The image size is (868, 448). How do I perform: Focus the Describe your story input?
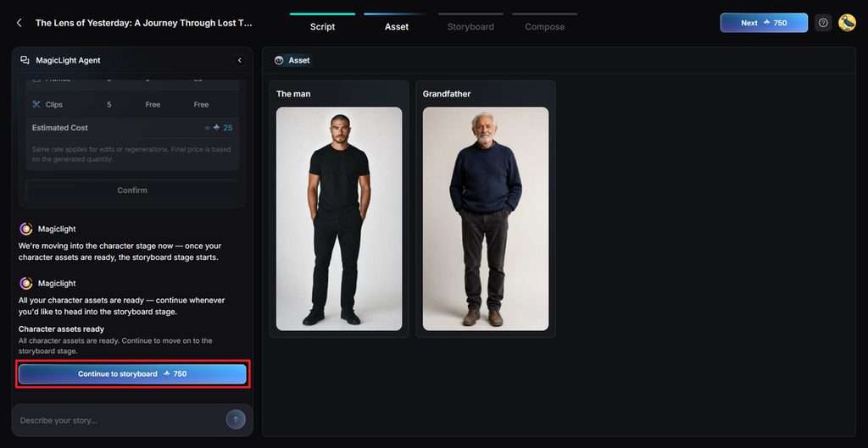click(120, 420)
